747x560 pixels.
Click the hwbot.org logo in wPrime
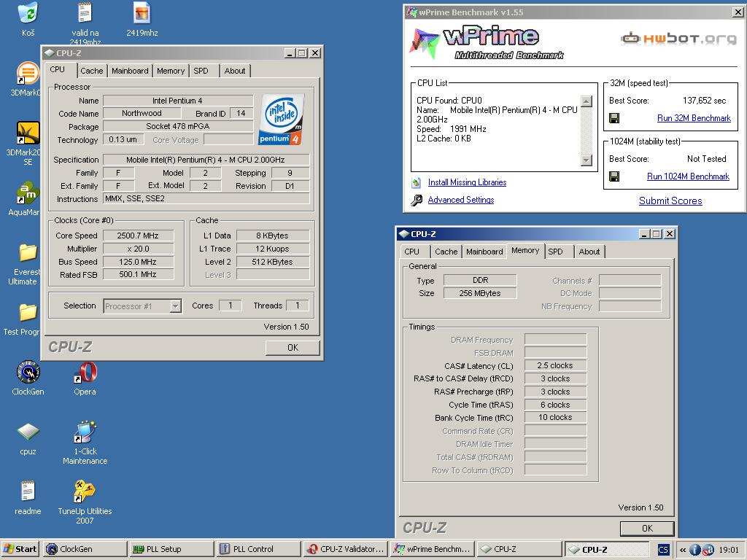point(678,38)
